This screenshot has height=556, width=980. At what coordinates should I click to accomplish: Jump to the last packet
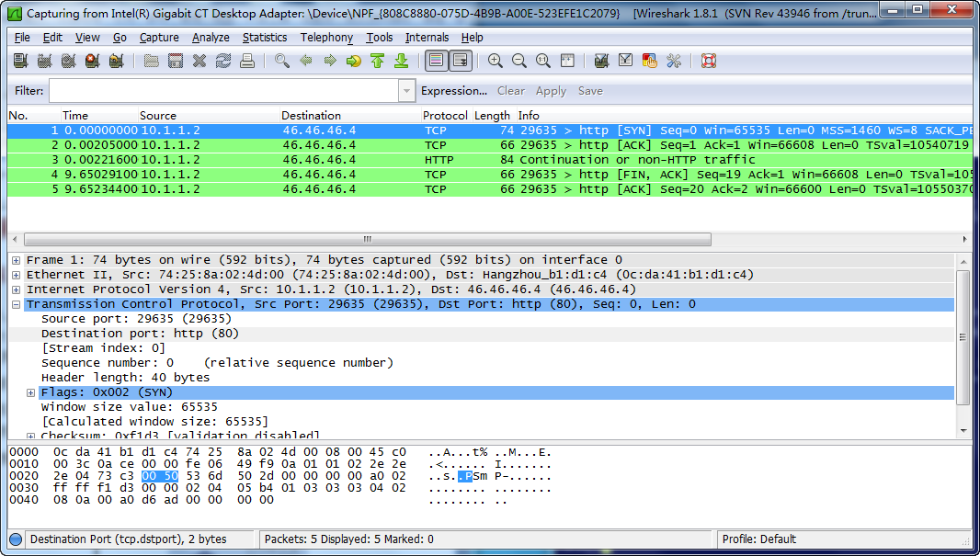tap(401, 61)
